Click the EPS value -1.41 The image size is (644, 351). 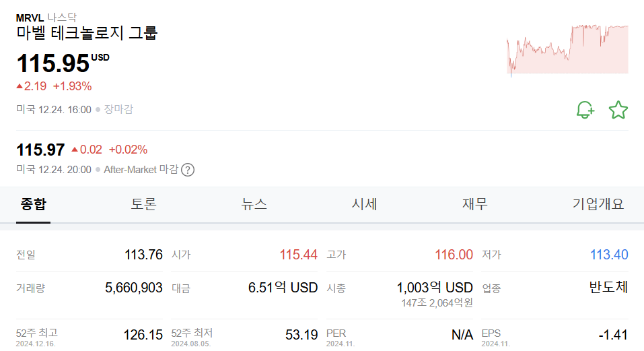[613, 335]
